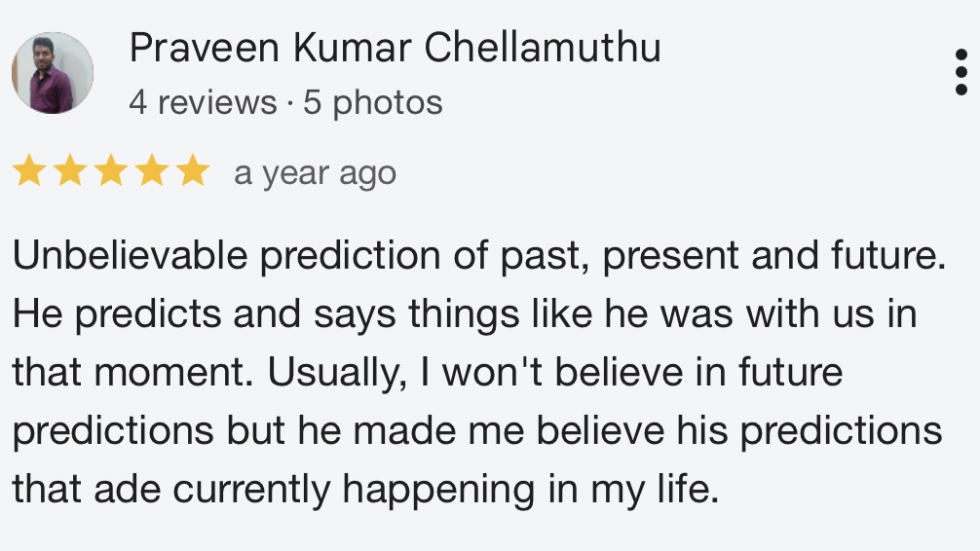This screenshot has width=980, height=551.
Task: Click Praveen Kumar Chellamuthu's profile photo
Action: [53, 73]
